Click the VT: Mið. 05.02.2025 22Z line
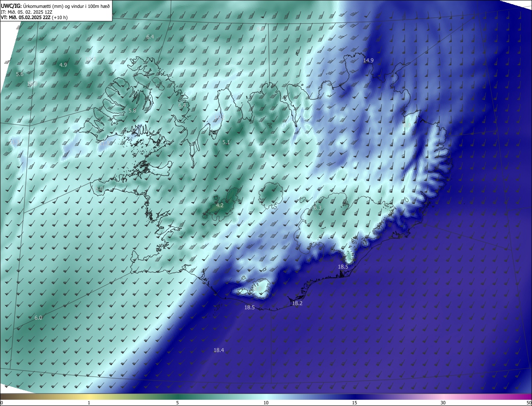 34,17
